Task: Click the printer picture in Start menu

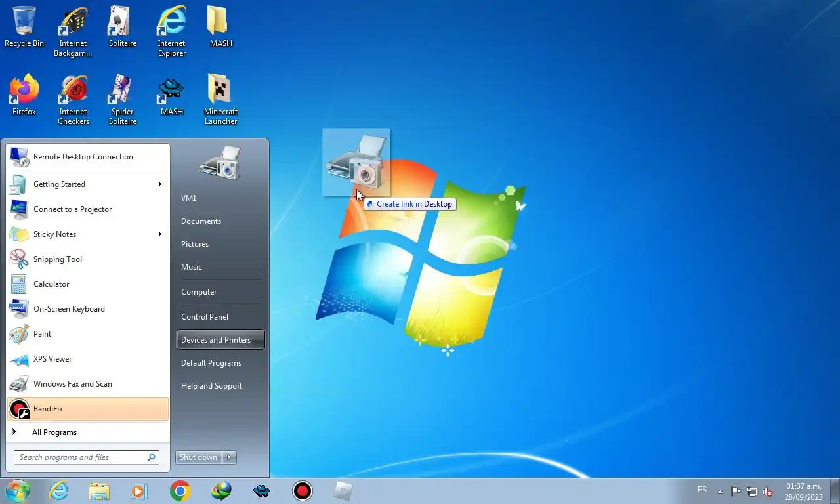Action: [221, 162]
